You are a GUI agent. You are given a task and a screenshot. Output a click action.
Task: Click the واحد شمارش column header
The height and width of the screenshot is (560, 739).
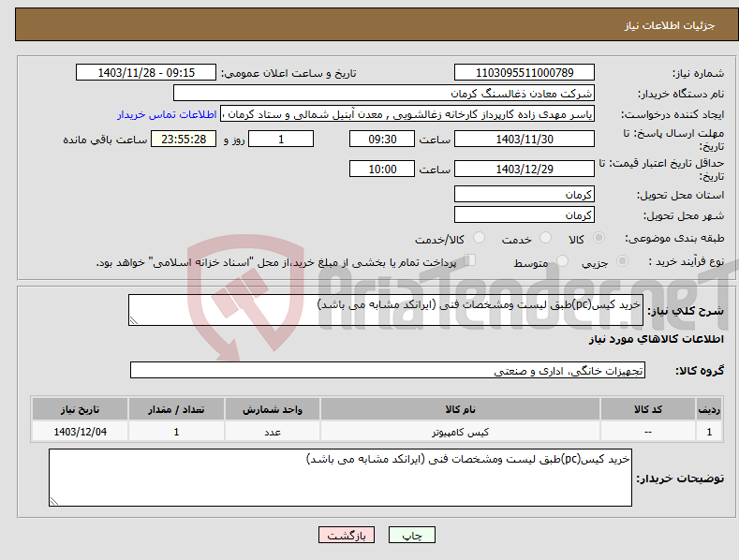273,409
